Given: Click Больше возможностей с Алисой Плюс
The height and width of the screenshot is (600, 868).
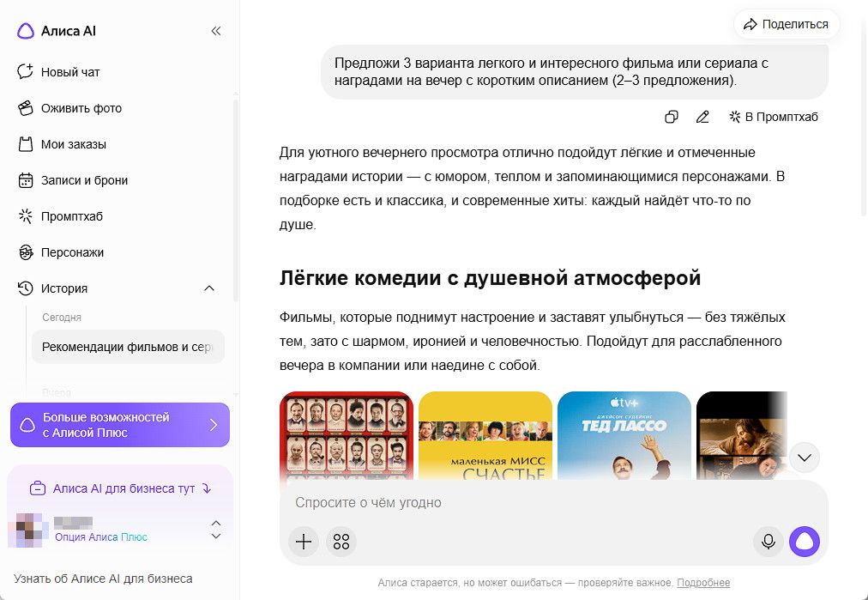Looking at the screenshot, I should (120, 425).
